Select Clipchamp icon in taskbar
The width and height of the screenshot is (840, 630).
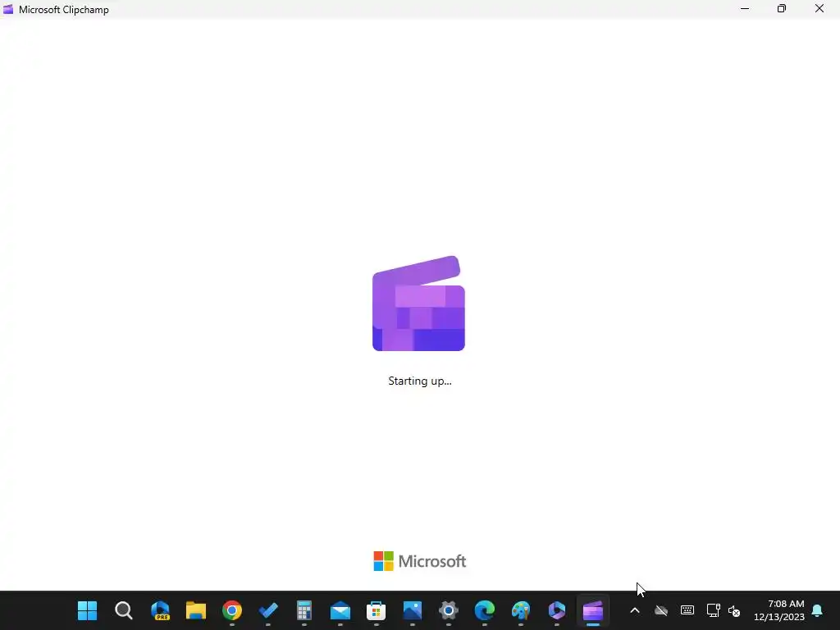(x=593, y=610)
